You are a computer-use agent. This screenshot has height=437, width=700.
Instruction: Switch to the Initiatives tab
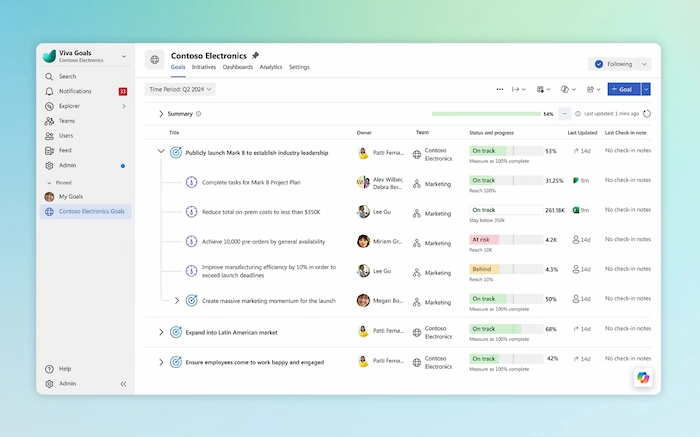click(204, 67)
